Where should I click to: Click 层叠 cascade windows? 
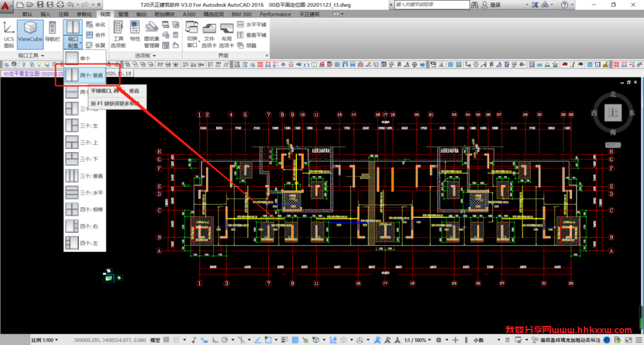pos(247,45)
